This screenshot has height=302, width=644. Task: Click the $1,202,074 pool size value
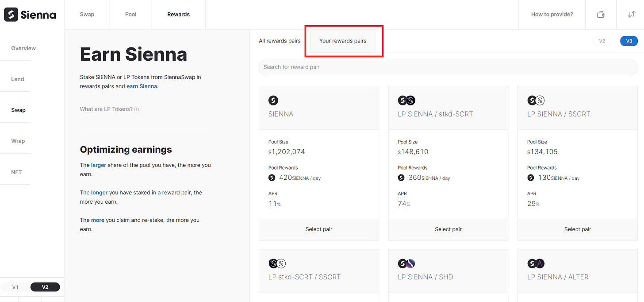(287, 152)
